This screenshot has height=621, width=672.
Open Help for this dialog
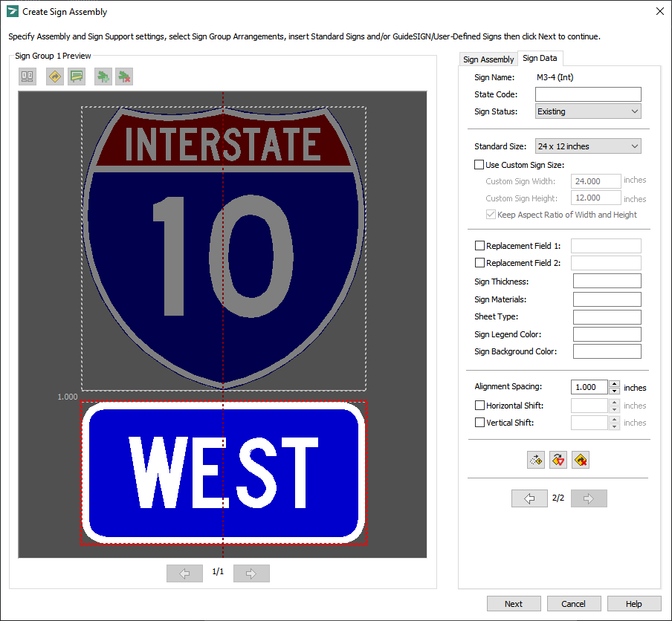pyautogui.click(x=634, y=604)
